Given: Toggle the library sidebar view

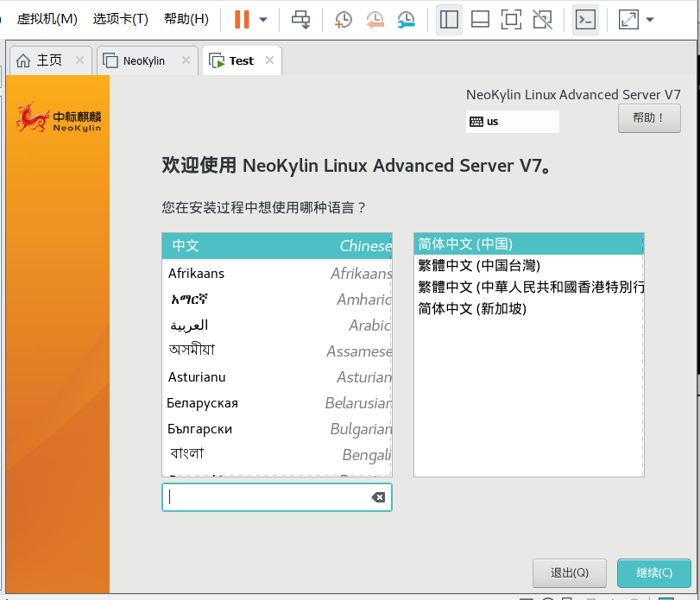Looking at the screenshot, I should [449, 19].
